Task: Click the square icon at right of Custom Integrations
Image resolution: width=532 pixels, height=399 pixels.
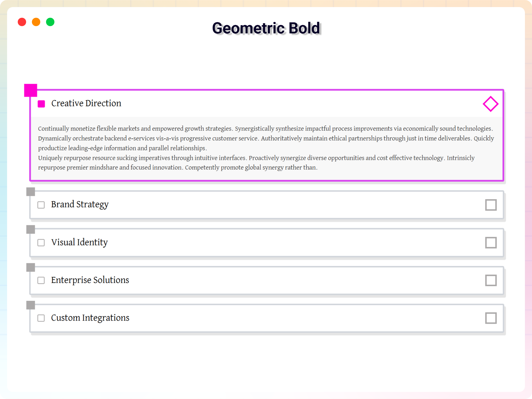Action: coord(491,318)
